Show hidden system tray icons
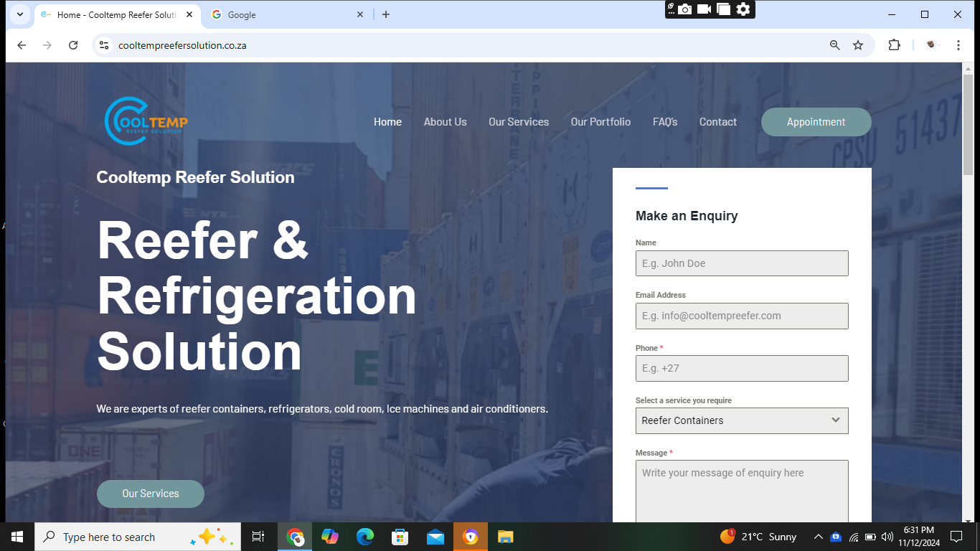The height and width of the screenshot is (551, 980). 818,537
